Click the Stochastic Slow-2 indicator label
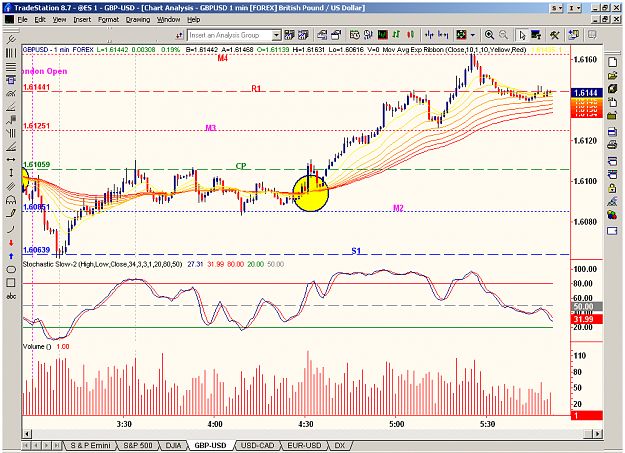Screen dimensions: 625x453 (x=102, y=264)
